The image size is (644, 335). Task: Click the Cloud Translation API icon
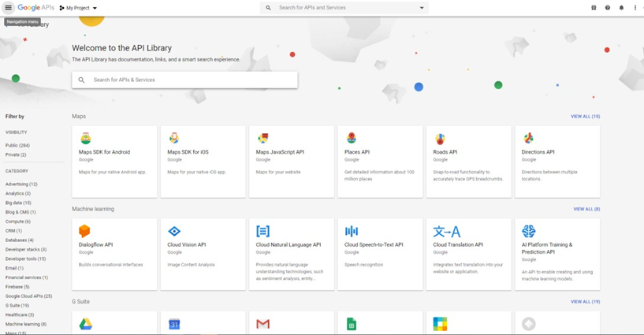(446, 231)
